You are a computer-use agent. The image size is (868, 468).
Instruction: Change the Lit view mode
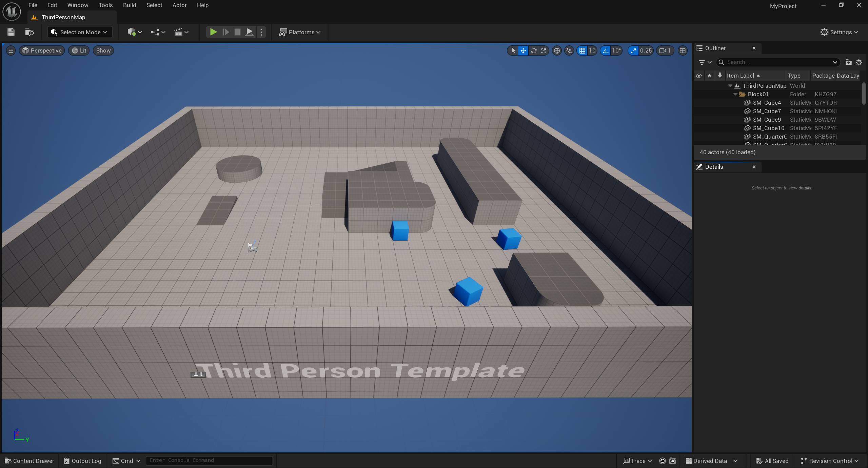click(x=79, y=50)
